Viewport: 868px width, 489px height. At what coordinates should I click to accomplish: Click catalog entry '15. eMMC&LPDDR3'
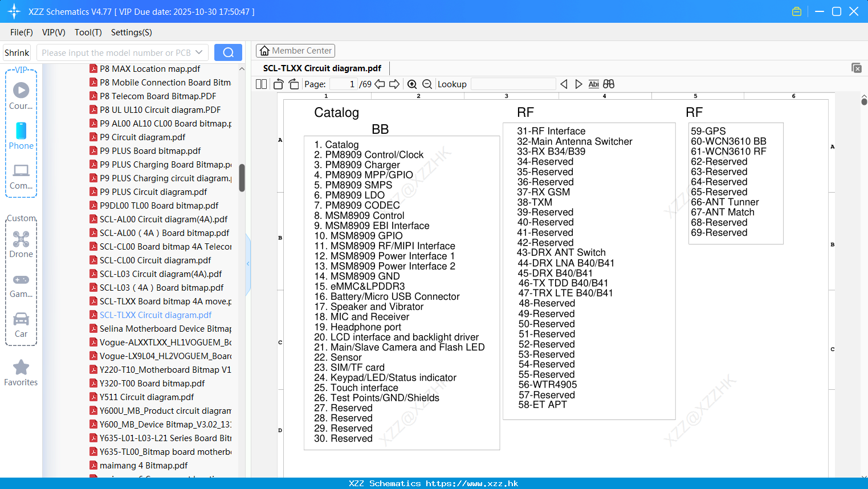coord(360,286)
